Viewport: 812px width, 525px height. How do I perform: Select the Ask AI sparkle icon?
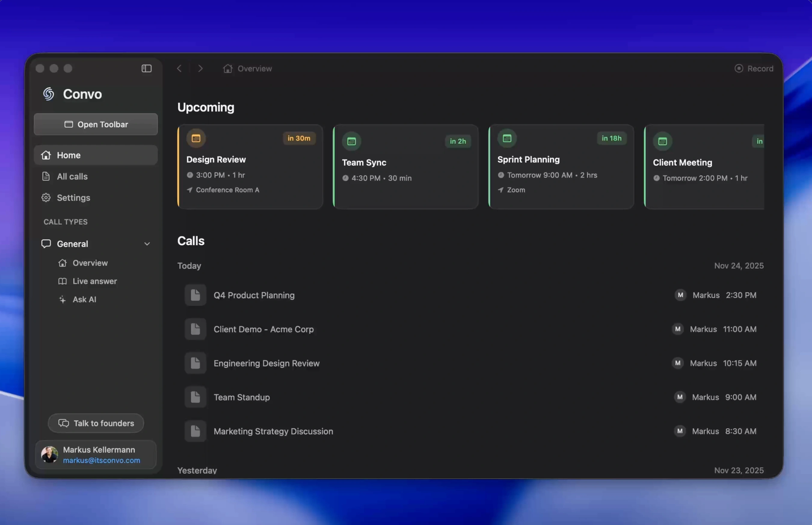pyautogui.click(x=63, y=299)
